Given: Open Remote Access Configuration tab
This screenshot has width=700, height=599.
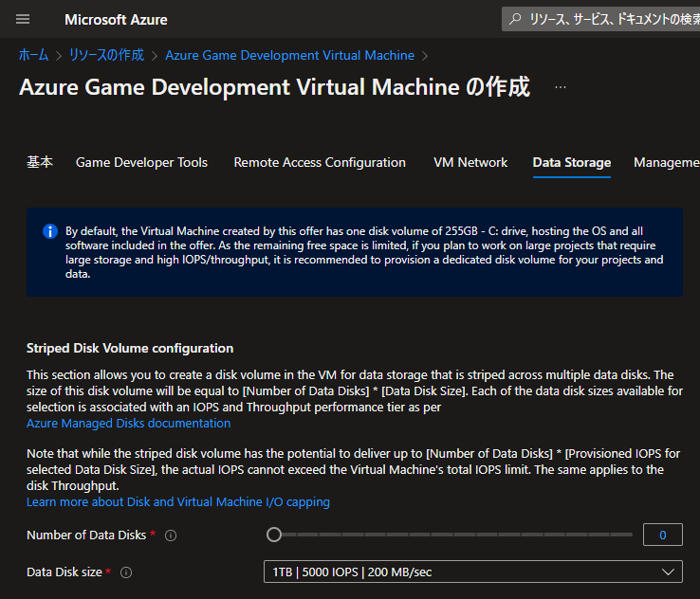Looking at the screenshot, I should point(320,162).
